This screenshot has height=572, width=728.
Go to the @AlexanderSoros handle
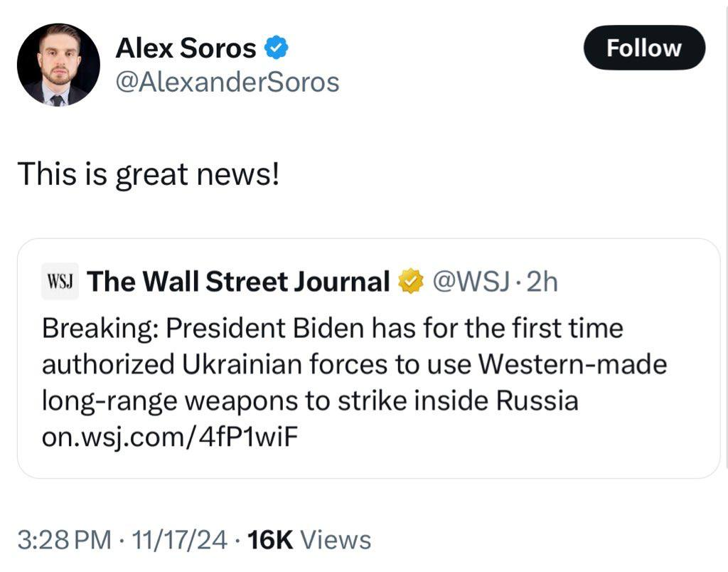coord(227,83)
